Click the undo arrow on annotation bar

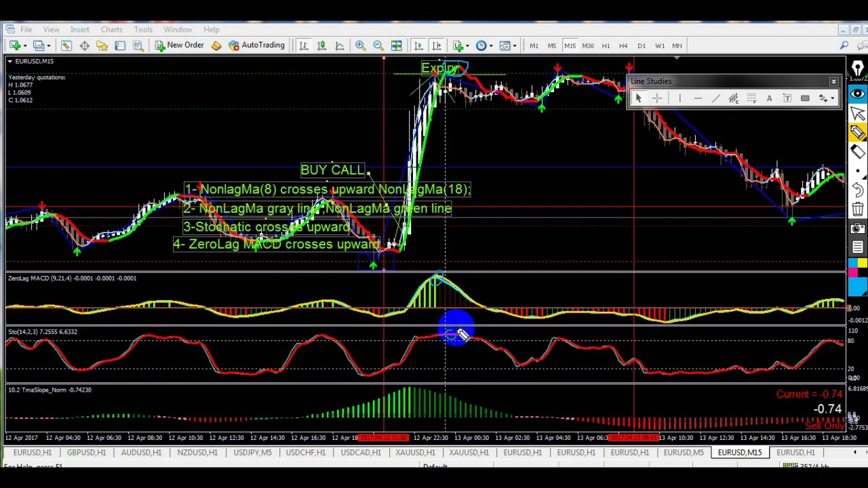(x=857, y=190)
